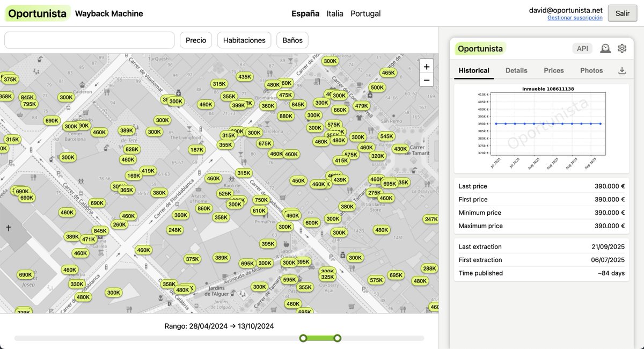Open the Inmueble 108611138 price chart
Screen dimensions: 644x349
coord(541,128)
